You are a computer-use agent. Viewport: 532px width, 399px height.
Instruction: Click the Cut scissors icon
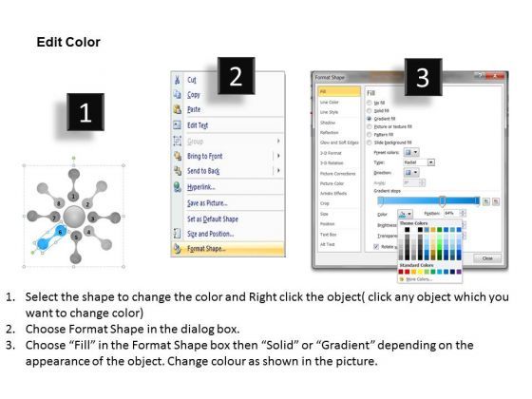click(177, 80)
